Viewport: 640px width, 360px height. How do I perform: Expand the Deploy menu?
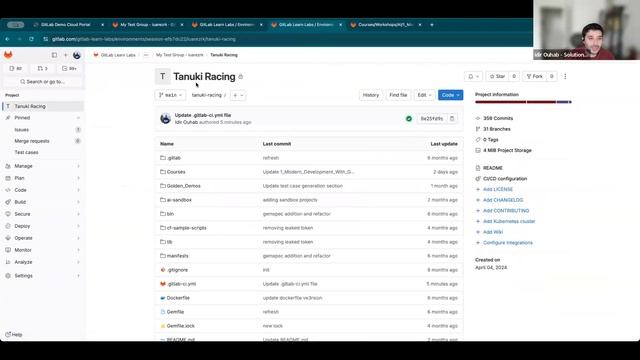43,226
